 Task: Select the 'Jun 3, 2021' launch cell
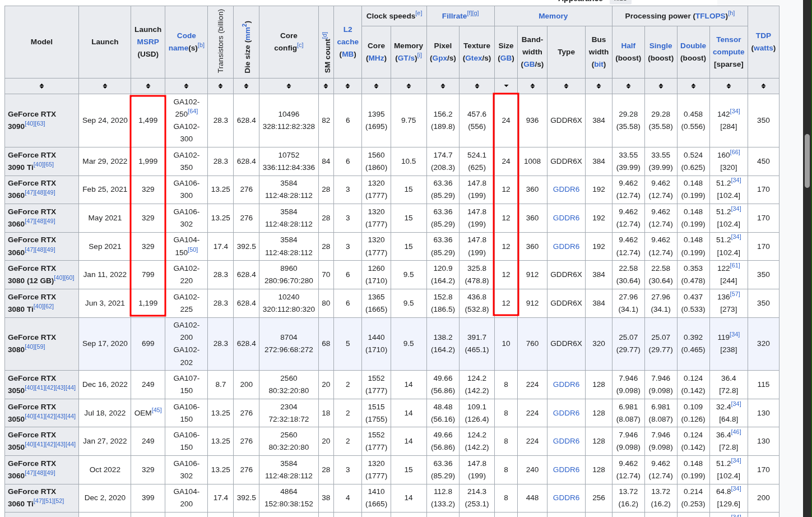point(105,303)
